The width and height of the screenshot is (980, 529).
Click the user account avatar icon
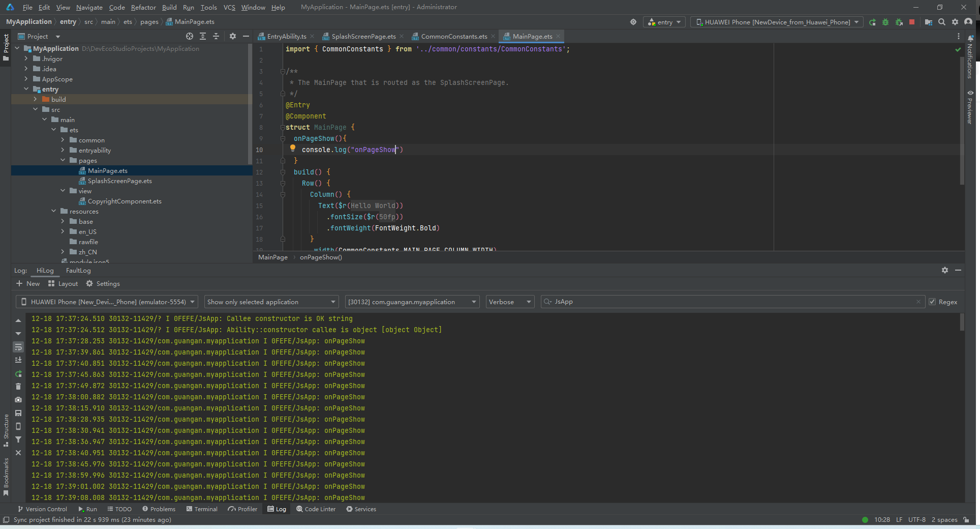(x=968, y=22)
